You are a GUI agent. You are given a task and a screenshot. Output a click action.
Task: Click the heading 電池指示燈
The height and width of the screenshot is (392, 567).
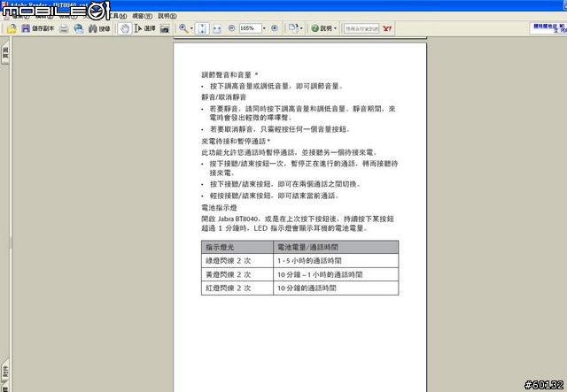[x=219, y=208]
